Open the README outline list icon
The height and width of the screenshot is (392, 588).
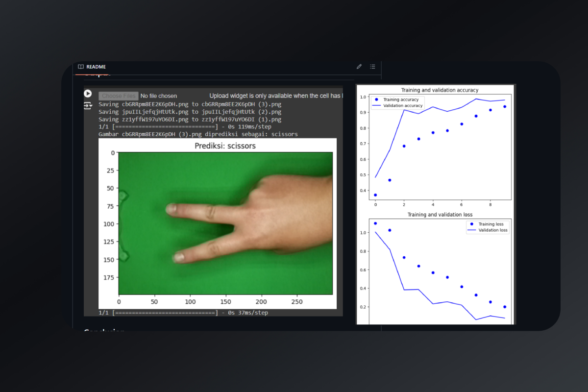pos(372,67)
